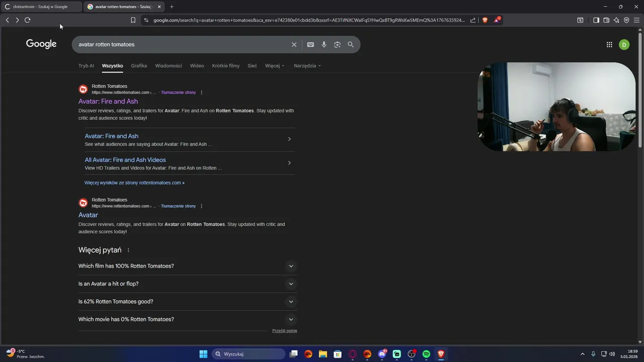Image resolution: width=644 pixels, height=362 pixels.
Task: Search by image with Google Lens icon
Action: (x=337, y=44)
